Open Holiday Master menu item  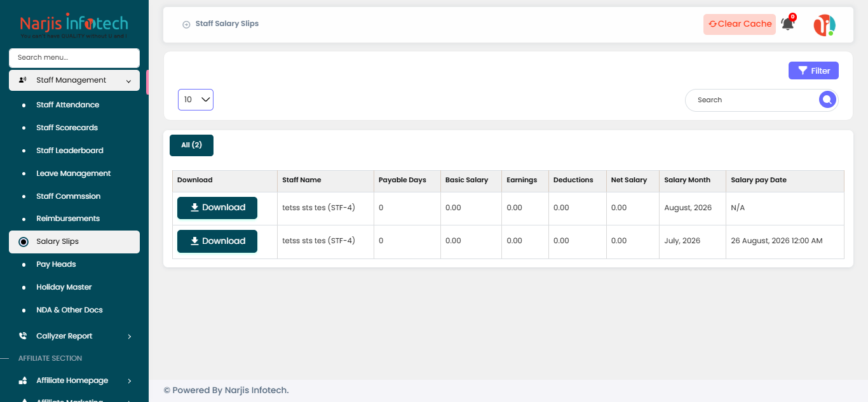(x=64, y=287)
